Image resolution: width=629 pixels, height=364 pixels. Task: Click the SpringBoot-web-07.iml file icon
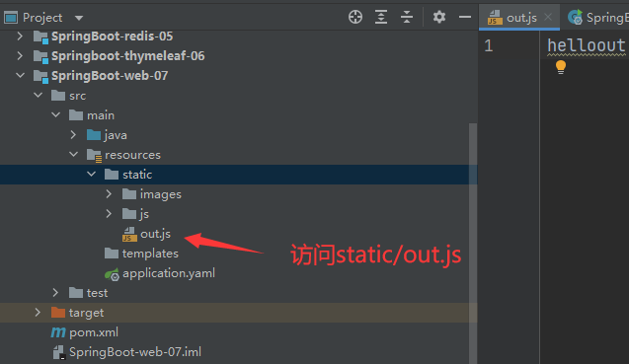coord(58,352)
